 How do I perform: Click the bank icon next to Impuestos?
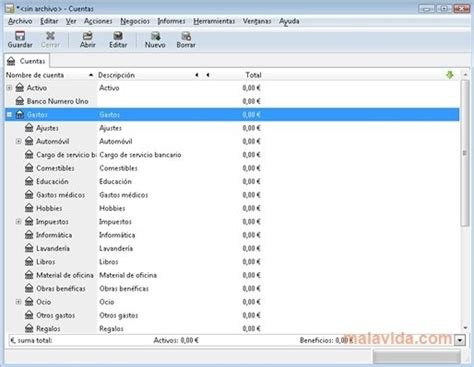pos(29,221)
